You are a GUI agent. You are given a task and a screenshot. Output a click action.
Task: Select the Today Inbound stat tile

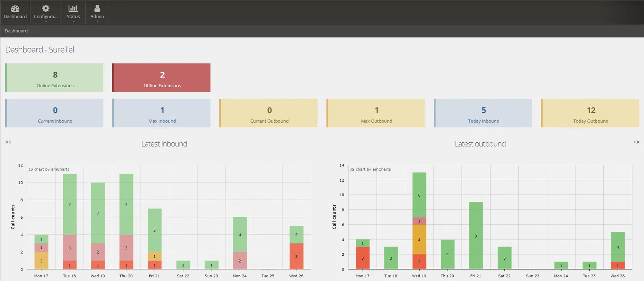pyautogui.click(x=483, y=113)
